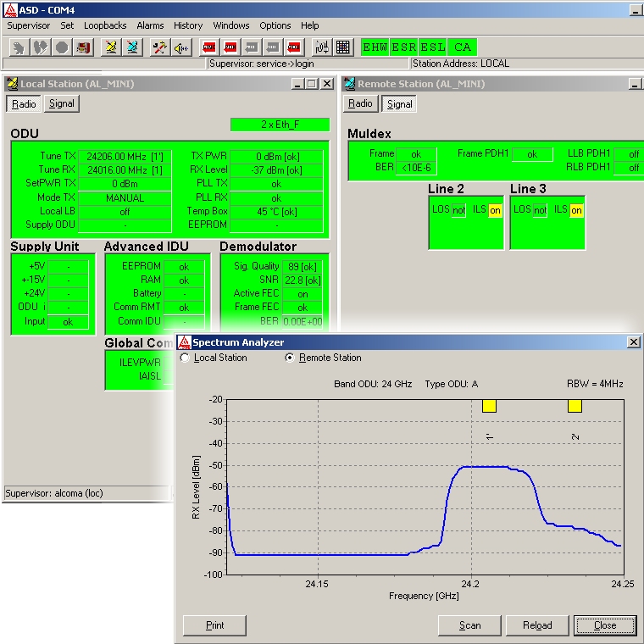This screenshot has width=644, height=644.
Task: Click the Close button in Spectrum Analyzer
Action: (605, 625)
